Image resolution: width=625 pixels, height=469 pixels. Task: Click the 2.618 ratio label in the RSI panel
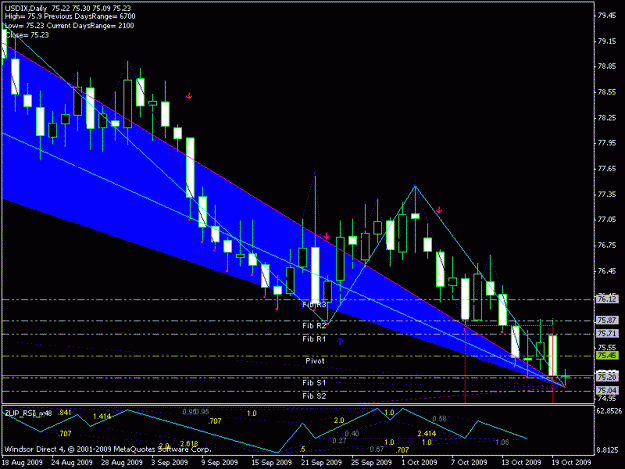click(x=189, y=444)
